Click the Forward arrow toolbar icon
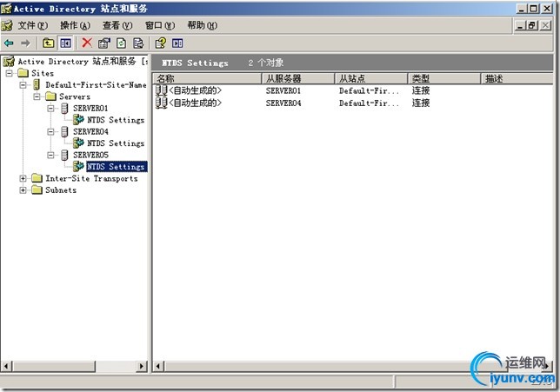The width and height of the screenshot is (560, 392). [25, 43]
